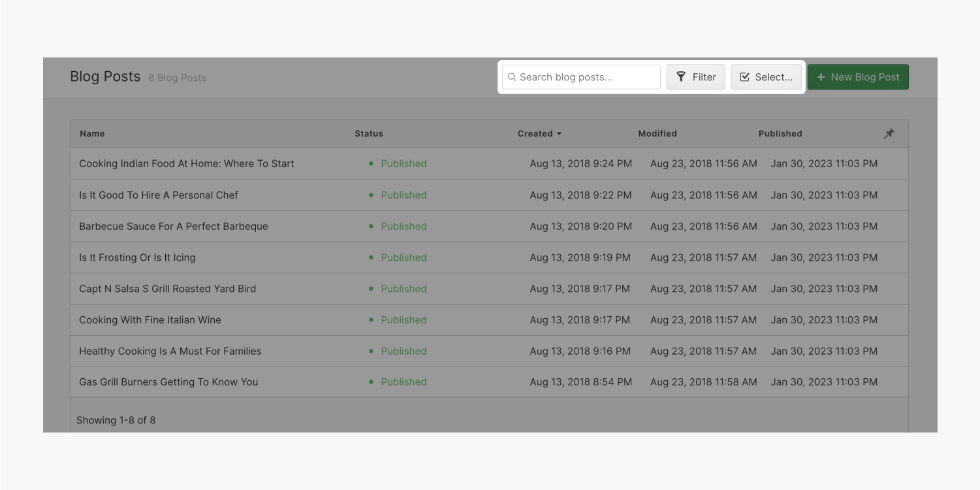This screenshot has height=490, width=980.
Task: Click created date Aug 13, 2018 9:20 PM
Action: click(x=581, y=226)
